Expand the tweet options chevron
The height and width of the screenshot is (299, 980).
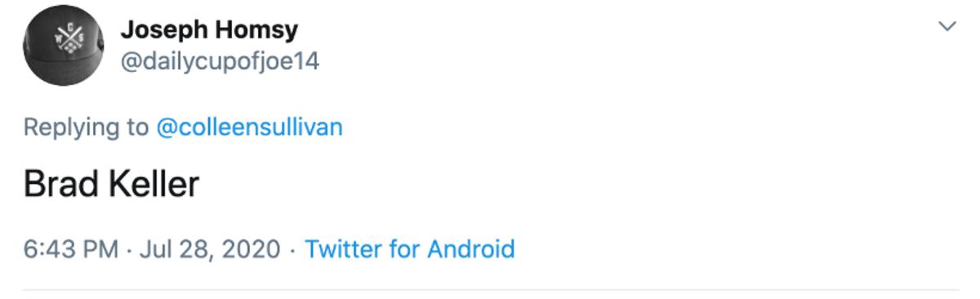tap(947, 26)
